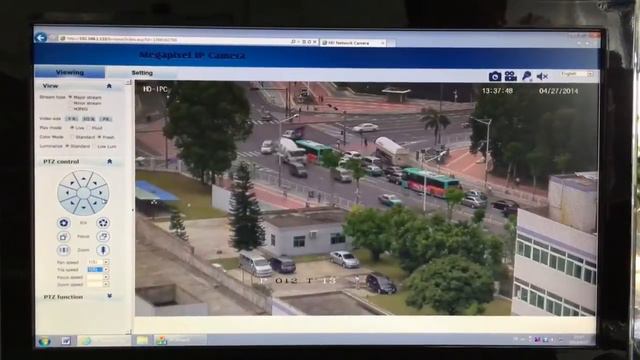Choose Fresh color mode
Screen dimensions: 640x360
99,137
